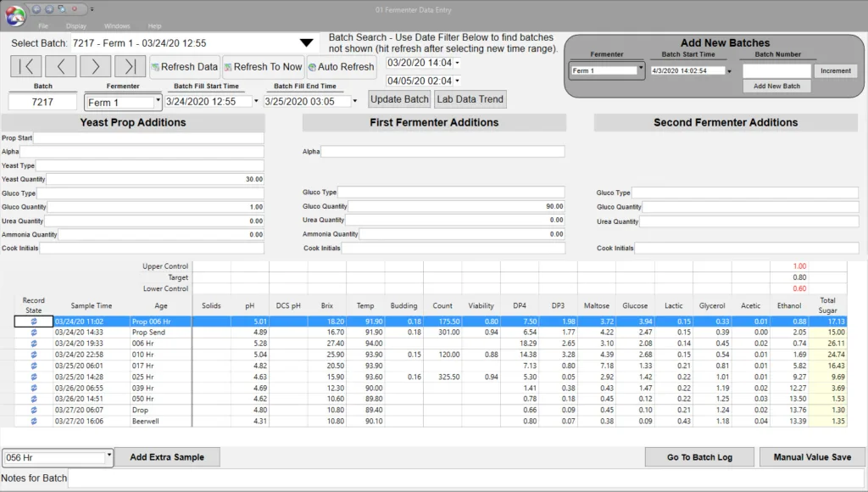Click the Batch Number input field
This screenshot has width=868, height=492.
(776, 71)
